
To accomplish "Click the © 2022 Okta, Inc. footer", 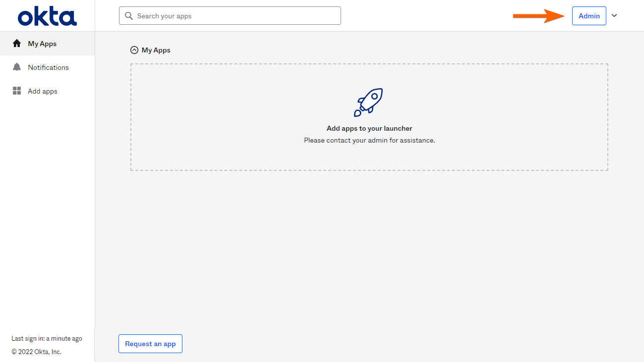I will [x=36, y=352].
